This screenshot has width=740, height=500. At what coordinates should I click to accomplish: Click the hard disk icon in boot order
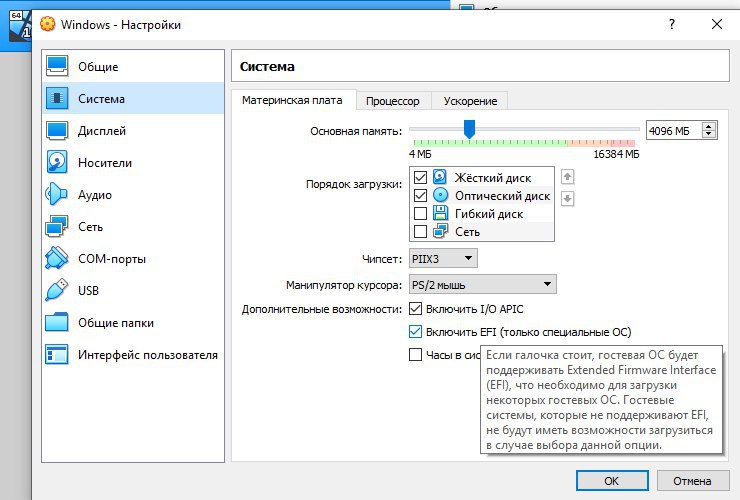440,177
